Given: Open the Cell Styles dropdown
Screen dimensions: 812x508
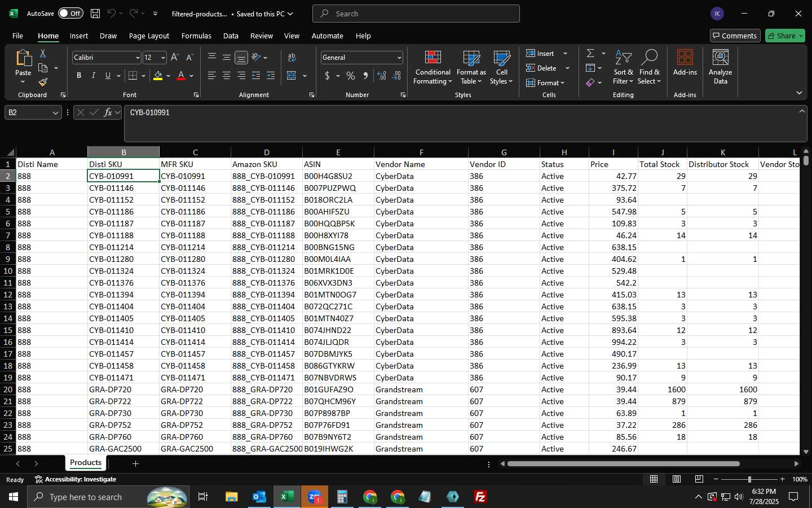Looking at the screenshot, I should [501, 67].
